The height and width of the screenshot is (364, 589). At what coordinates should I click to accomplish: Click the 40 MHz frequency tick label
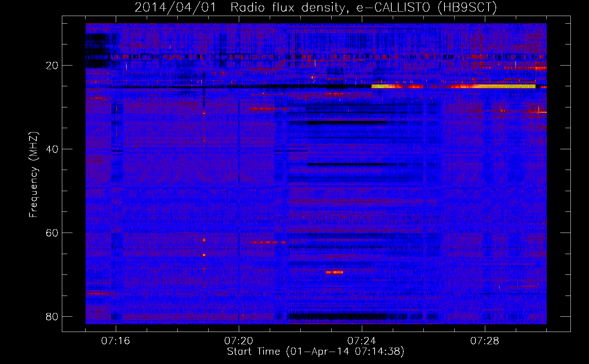click(52, 149)
